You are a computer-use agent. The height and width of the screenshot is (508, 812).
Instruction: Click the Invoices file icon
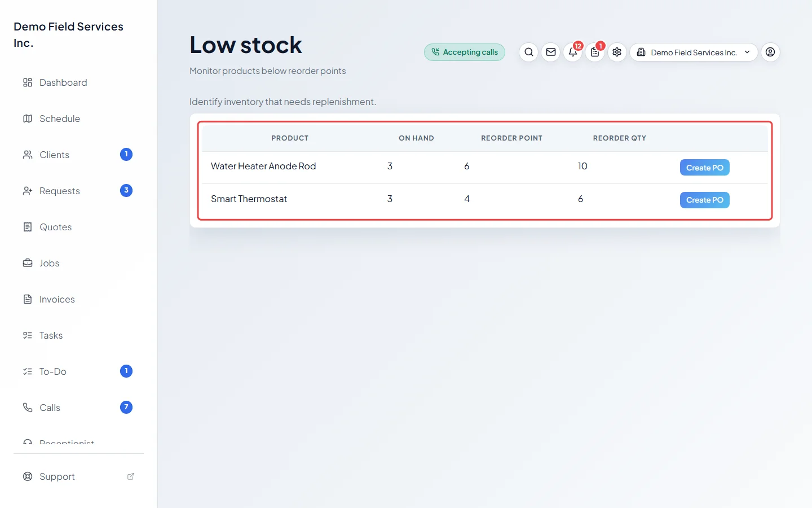[28, 299]
